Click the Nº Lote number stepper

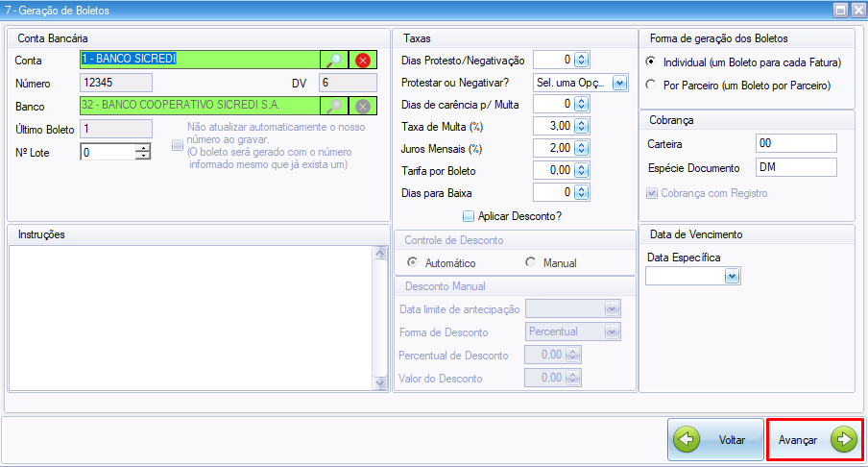(143, 151)
